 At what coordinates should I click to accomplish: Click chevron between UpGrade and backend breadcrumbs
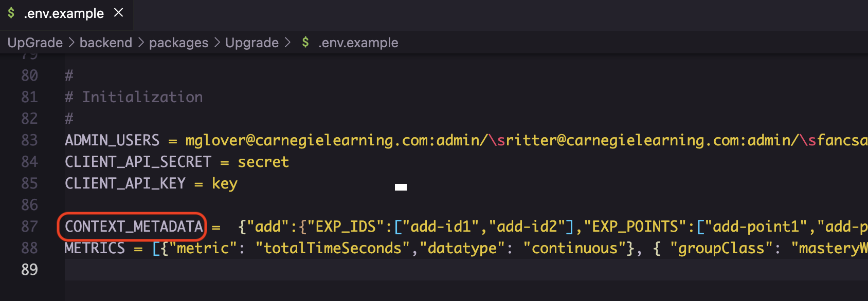pos(71,43)
